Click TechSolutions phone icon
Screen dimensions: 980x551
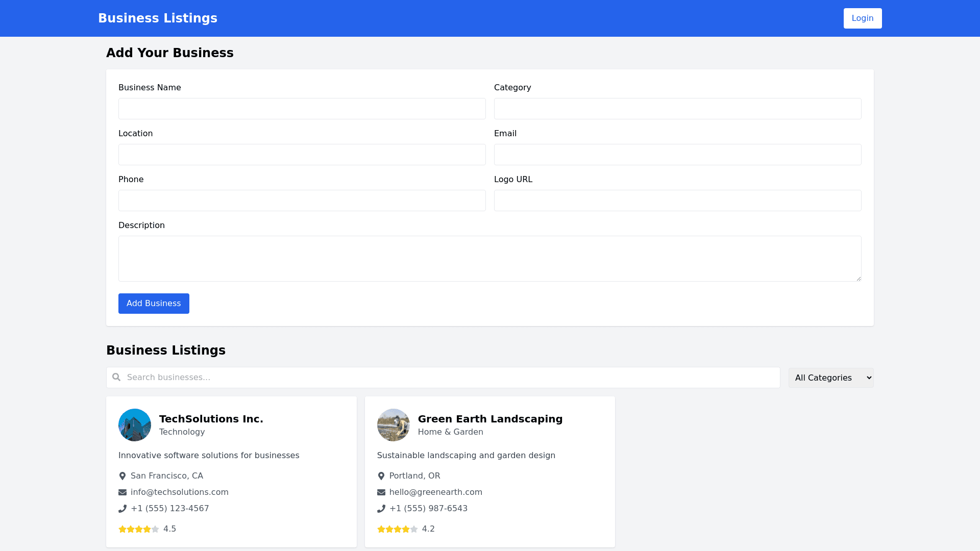[x=122, y=509]
